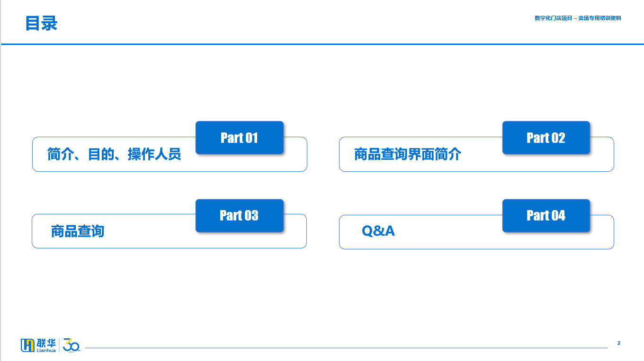
Task: Click the 目录 slide title
Action: [x=41, y=23]
